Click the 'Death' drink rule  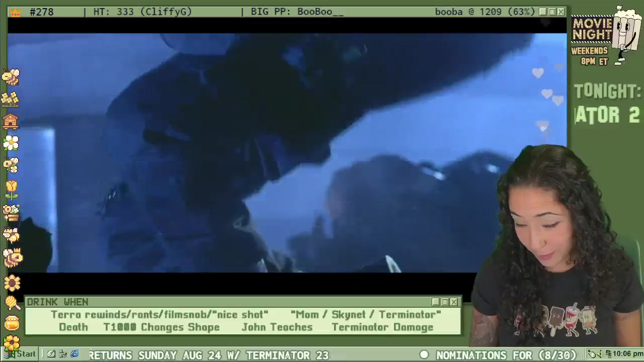coord(73,327)
